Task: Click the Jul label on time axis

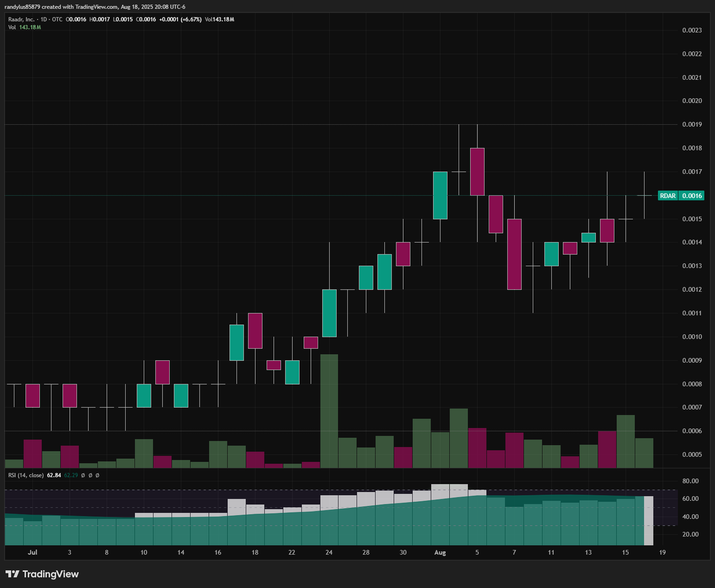Action: 33,553
